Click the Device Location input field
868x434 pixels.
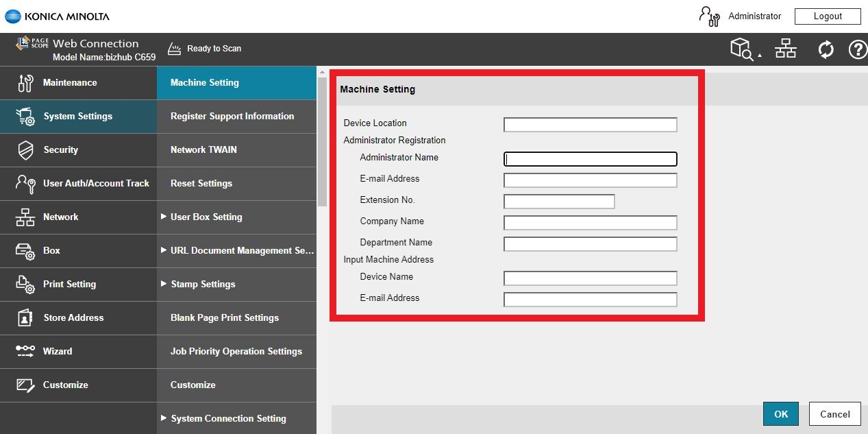590,125
